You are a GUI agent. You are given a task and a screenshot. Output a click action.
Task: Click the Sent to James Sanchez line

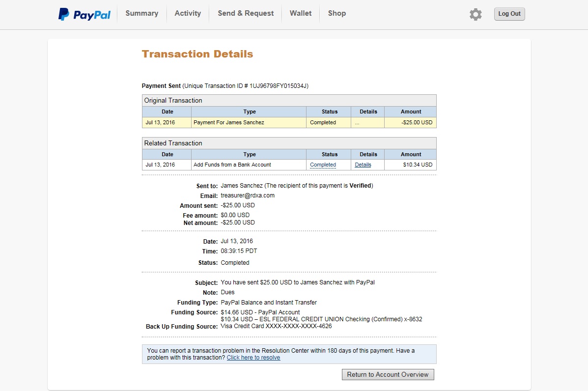point(297,186)
